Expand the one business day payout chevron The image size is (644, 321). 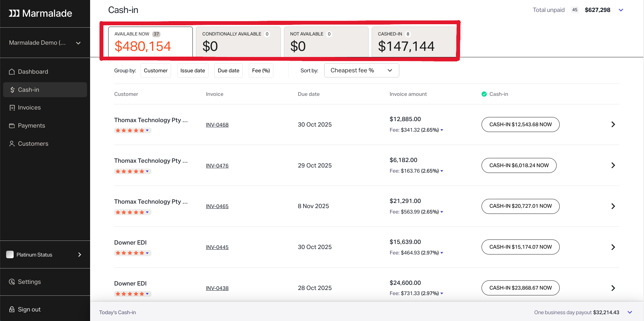630,312
